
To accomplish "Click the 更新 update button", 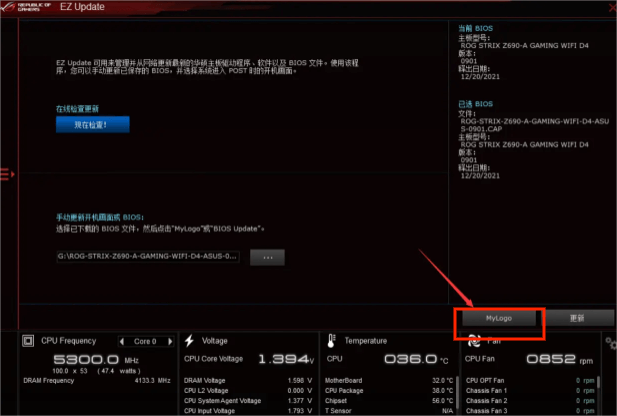I will [576, 317].
